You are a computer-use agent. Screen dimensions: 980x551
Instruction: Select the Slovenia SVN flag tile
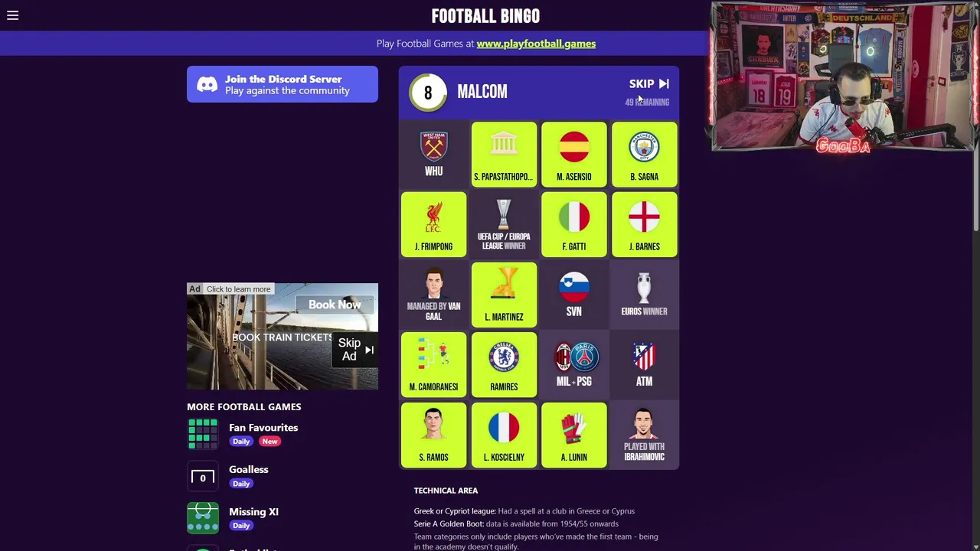point(574,295)
